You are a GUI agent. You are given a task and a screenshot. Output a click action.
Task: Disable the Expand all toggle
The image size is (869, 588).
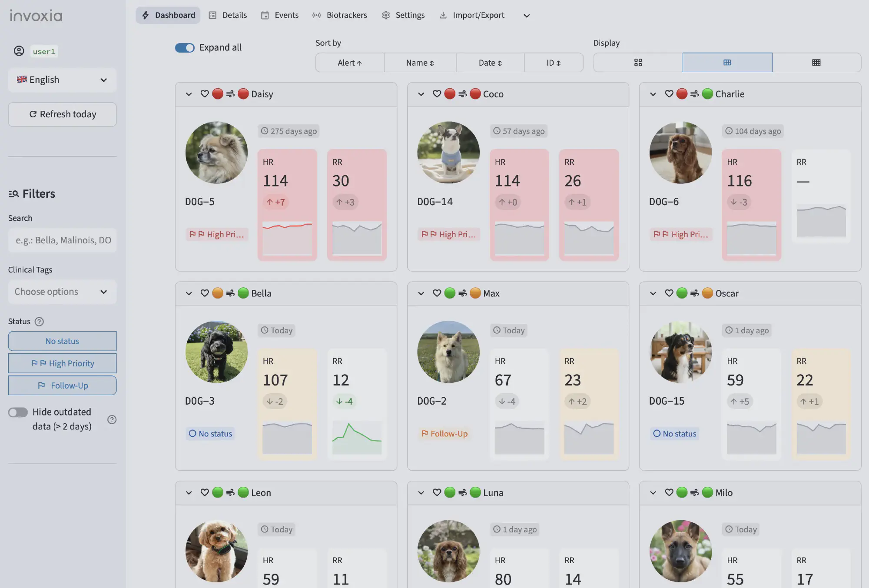coord(185,48)
